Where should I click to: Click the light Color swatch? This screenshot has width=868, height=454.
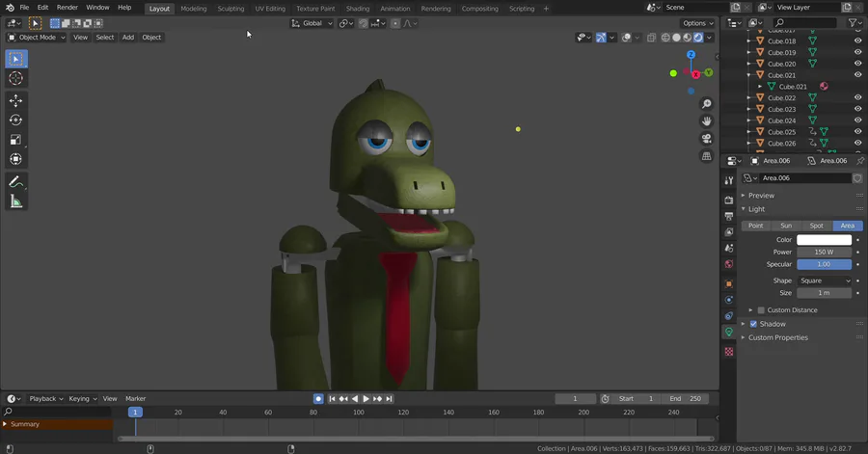tap(824, 240)
